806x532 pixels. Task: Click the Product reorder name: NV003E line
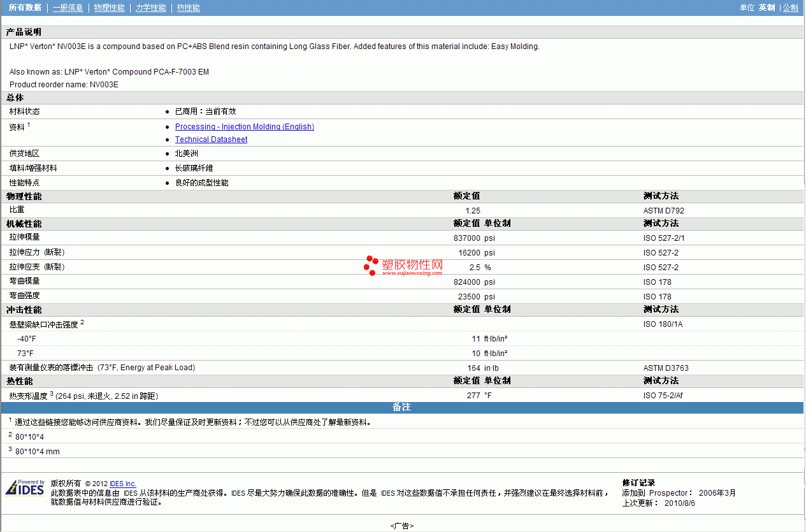click(x=64, y=85)
